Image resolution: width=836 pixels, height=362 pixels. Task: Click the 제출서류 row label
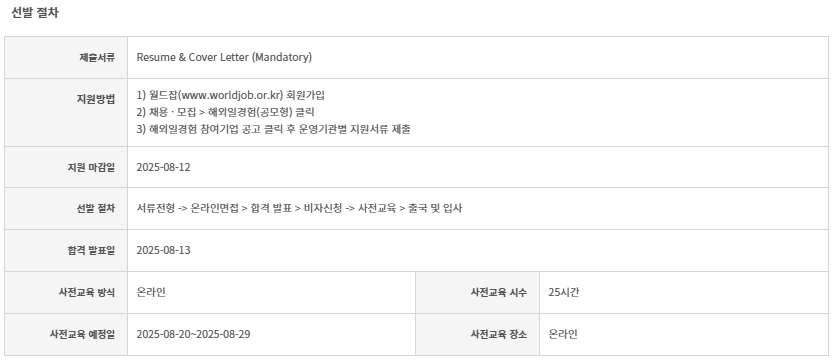[x=97, y=58]
